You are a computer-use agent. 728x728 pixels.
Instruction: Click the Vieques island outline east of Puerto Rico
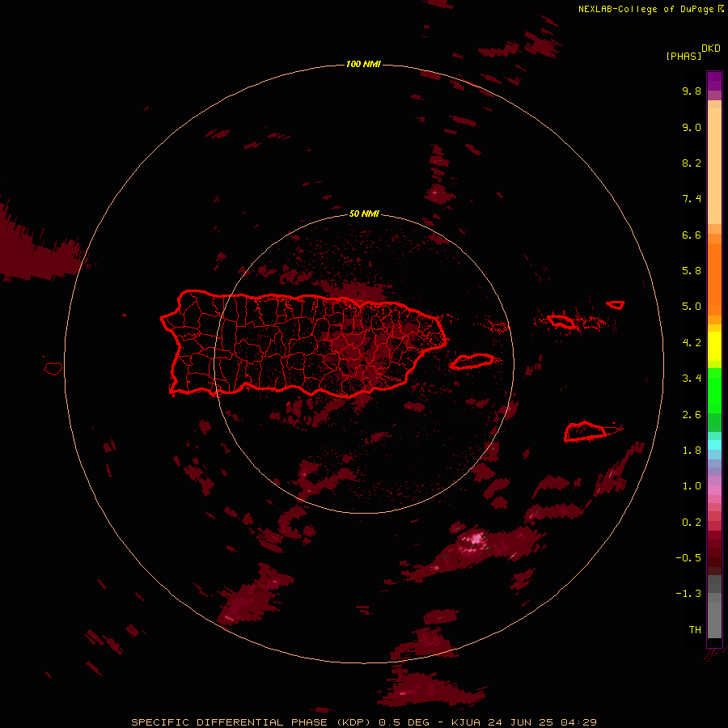tap(472, 362)
